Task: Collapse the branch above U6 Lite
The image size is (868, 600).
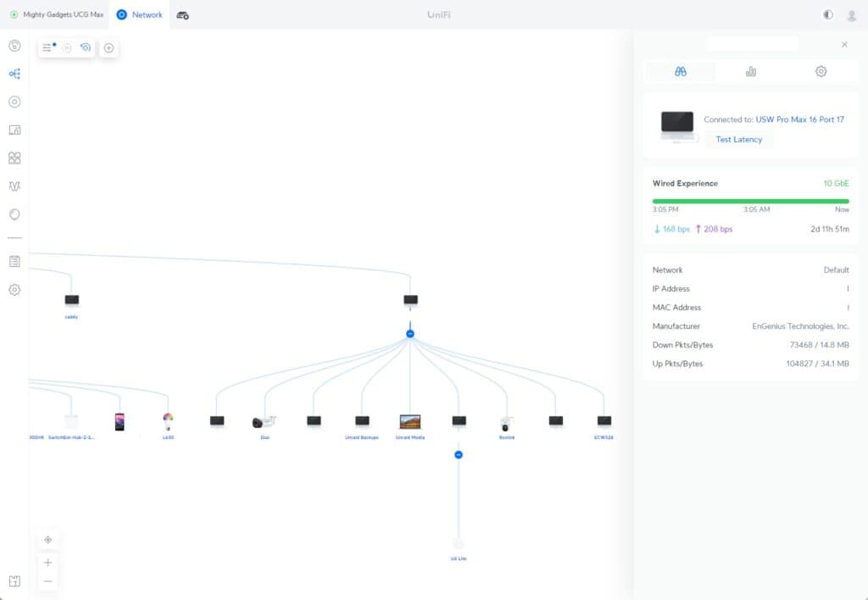Action: point(459,455)
